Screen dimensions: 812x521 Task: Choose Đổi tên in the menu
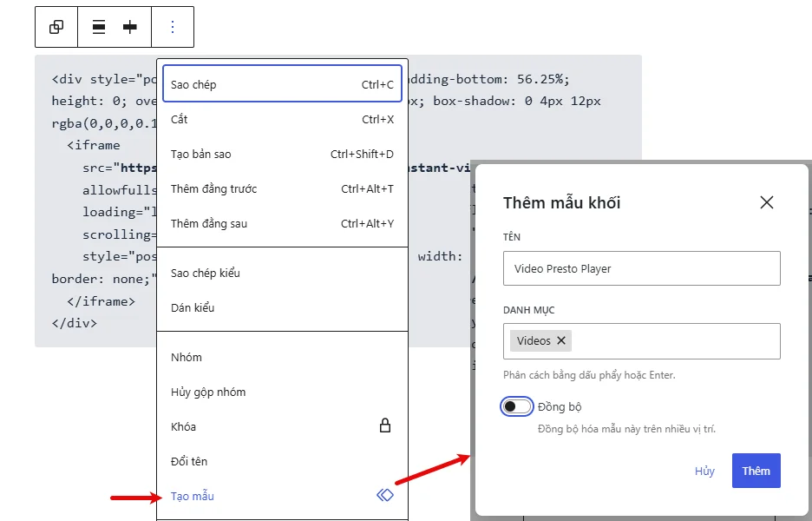282,461
